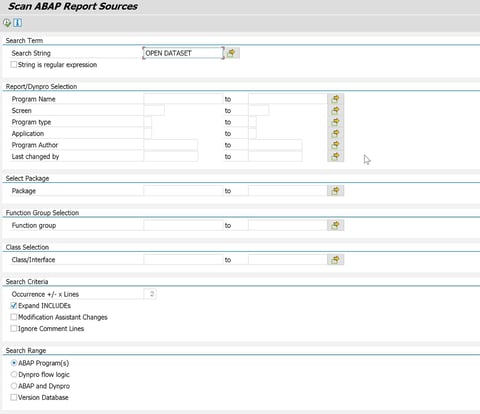Open multiple selection for Application
The height and width of the screenshot is (414, 480).
(x=335, y=133)
